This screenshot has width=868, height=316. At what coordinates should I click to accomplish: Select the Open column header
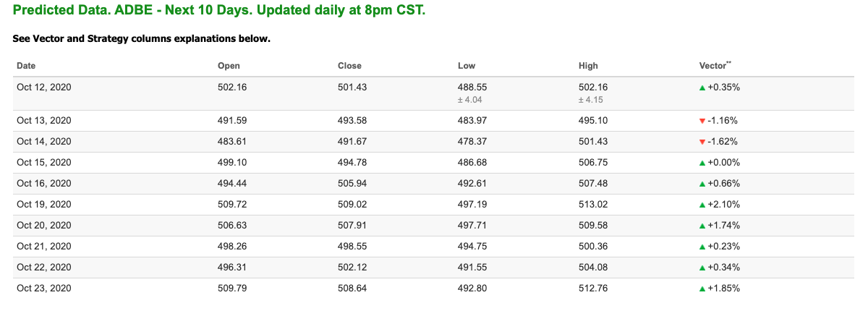[229, 66]
